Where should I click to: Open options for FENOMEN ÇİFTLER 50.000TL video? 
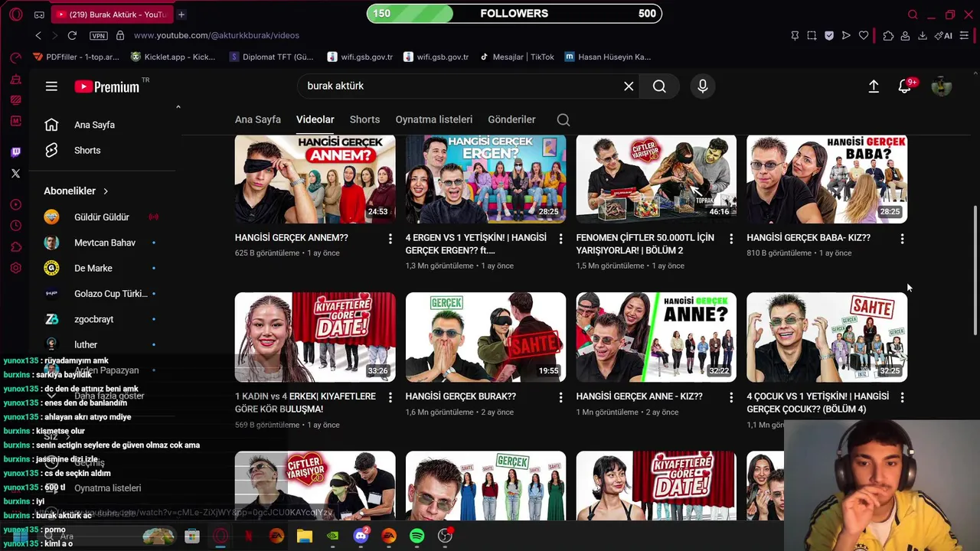731,239
